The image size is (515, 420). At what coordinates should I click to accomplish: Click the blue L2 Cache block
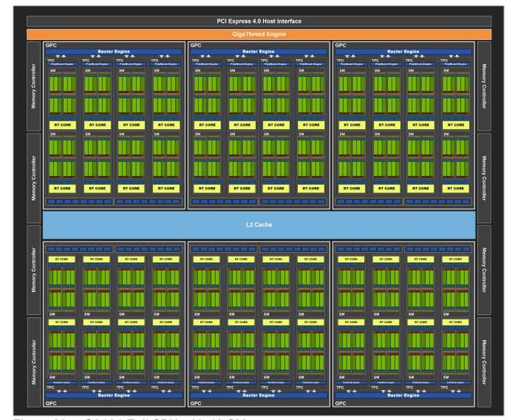(x=258, y=224)
